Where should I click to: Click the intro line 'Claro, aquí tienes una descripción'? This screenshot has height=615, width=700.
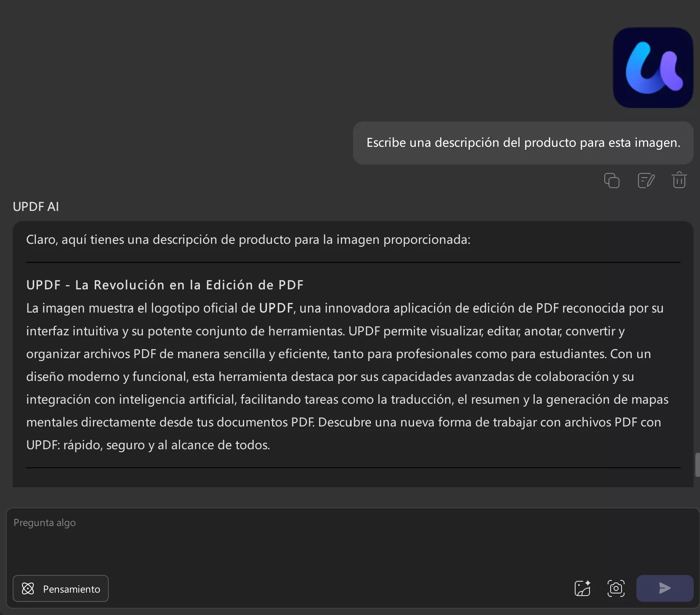click(x=248, y=240)
